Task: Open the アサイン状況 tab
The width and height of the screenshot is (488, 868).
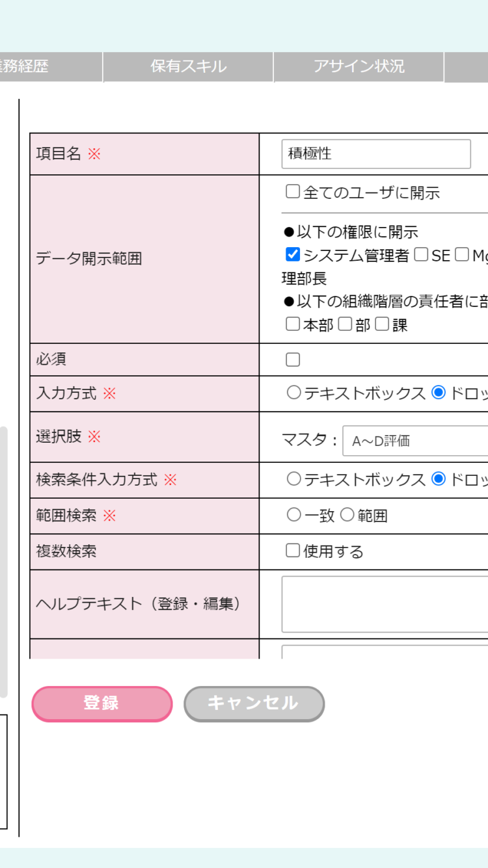Action: (359, 66)
